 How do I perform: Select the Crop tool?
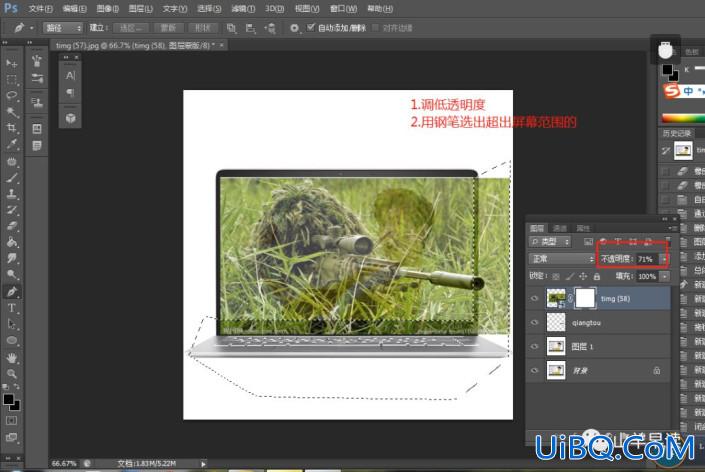click(12, 128)
